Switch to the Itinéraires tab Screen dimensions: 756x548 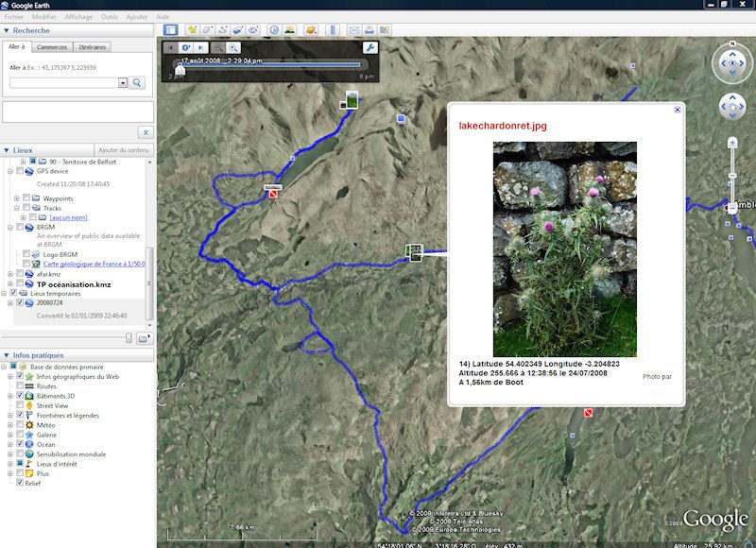[x=92, y=47]
